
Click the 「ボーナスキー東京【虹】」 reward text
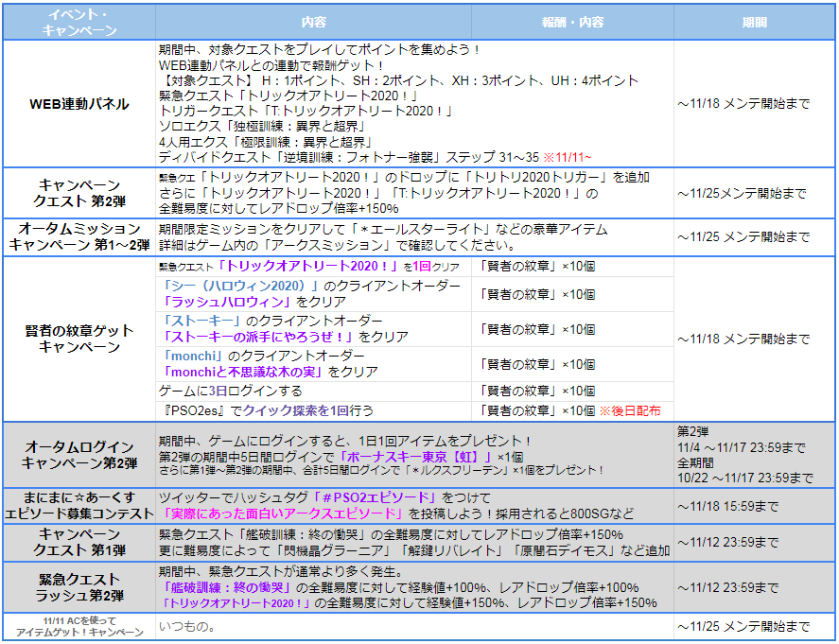click(417, 457)
